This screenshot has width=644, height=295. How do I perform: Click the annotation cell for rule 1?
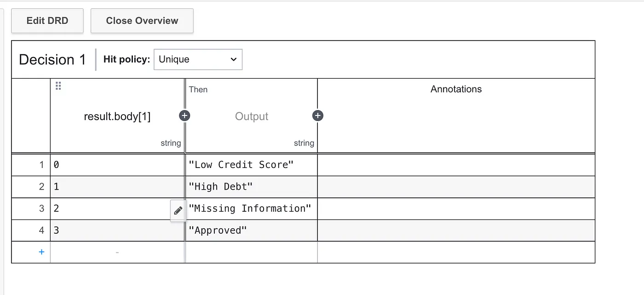(x=456, y=165)
